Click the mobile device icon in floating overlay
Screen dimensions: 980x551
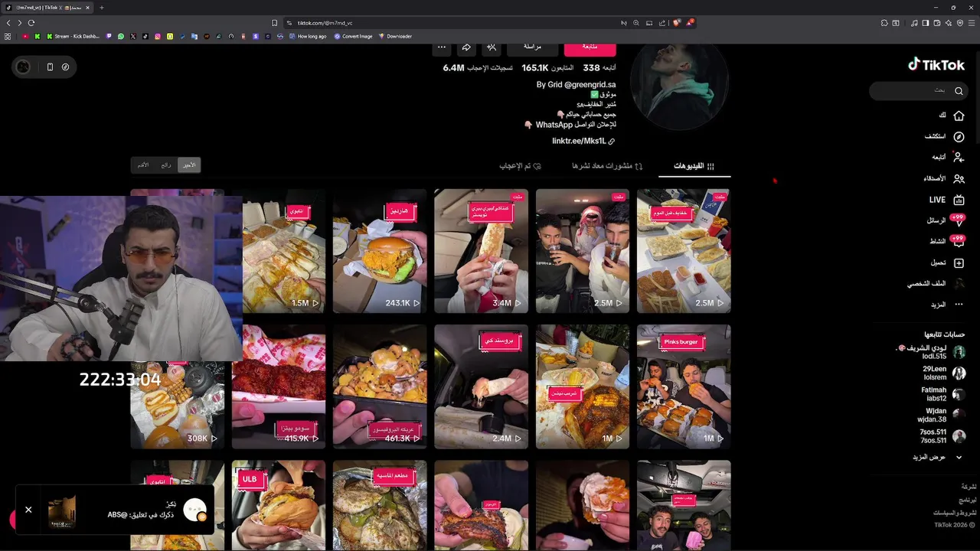(50, 67)
